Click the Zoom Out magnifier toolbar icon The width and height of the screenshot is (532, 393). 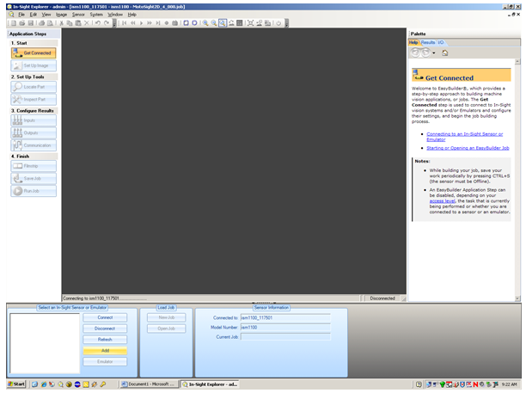coord(213,23)
